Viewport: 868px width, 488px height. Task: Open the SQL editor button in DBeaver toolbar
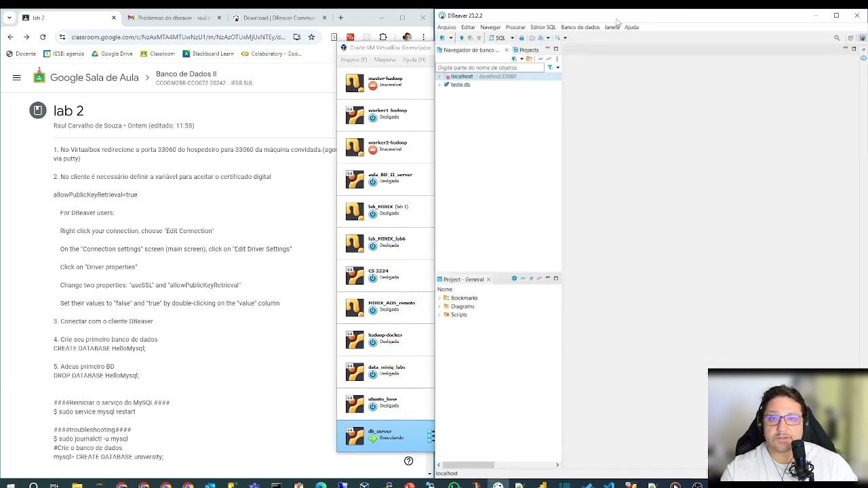[x=497, y=38]
